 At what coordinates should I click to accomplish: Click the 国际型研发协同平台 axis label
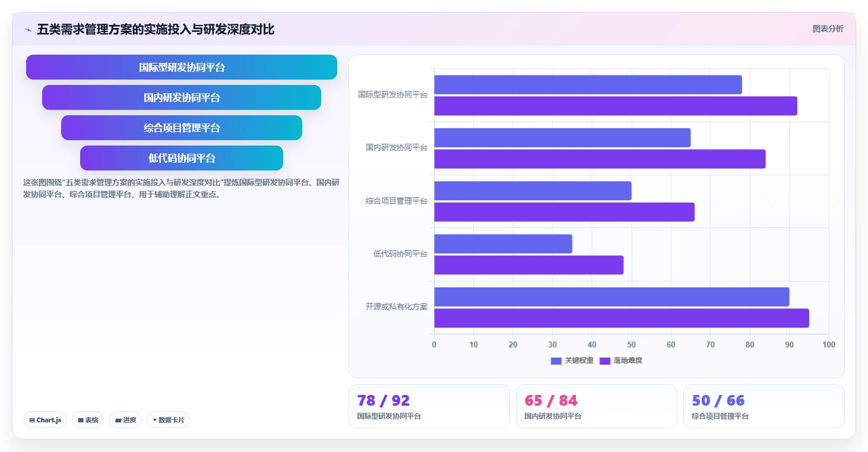[392, 94]
